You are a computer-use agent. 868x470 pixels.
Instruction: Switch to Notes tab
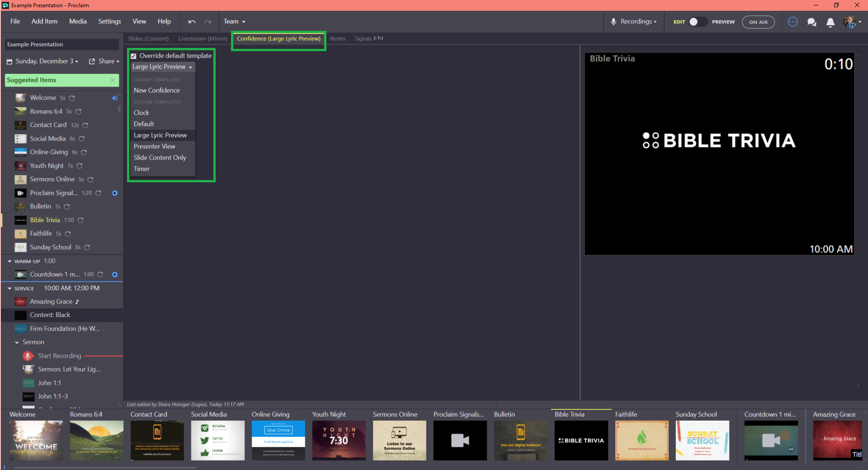338,39
